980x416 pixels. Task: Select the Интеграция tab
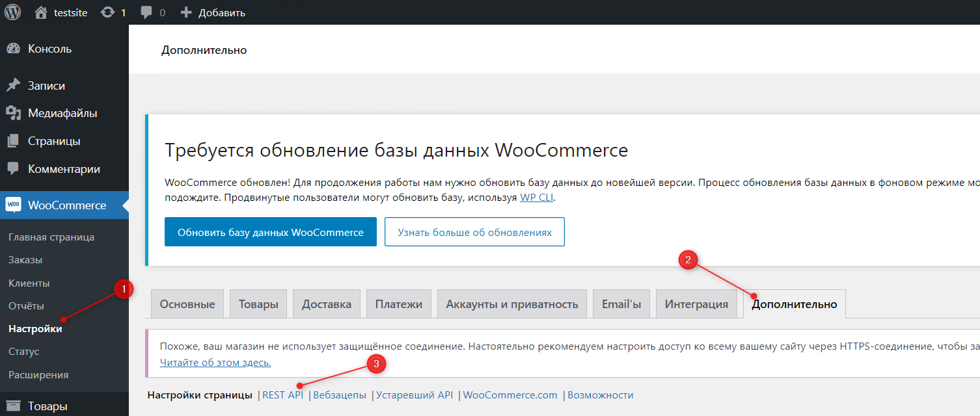tap(696, 304)
